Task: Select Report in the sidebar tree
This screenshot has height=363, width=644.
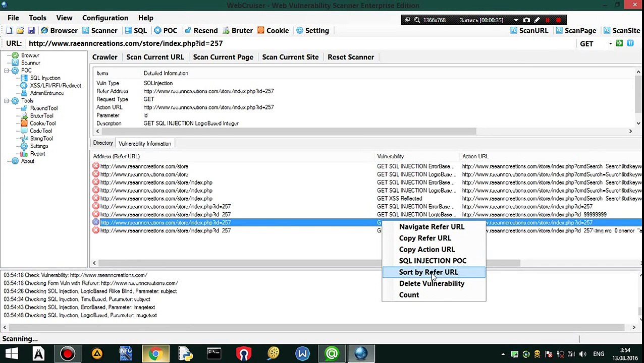Action: coord(37,154)
